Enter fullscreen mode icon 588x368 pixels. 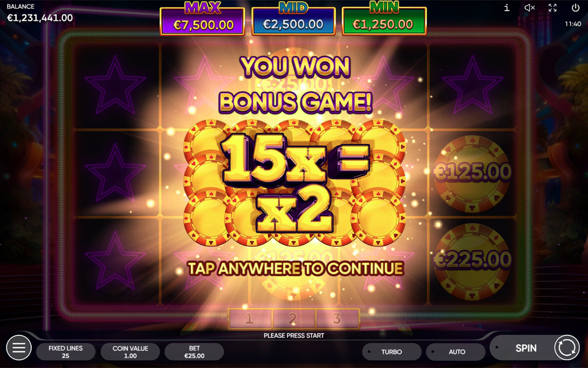coord(552,8)
